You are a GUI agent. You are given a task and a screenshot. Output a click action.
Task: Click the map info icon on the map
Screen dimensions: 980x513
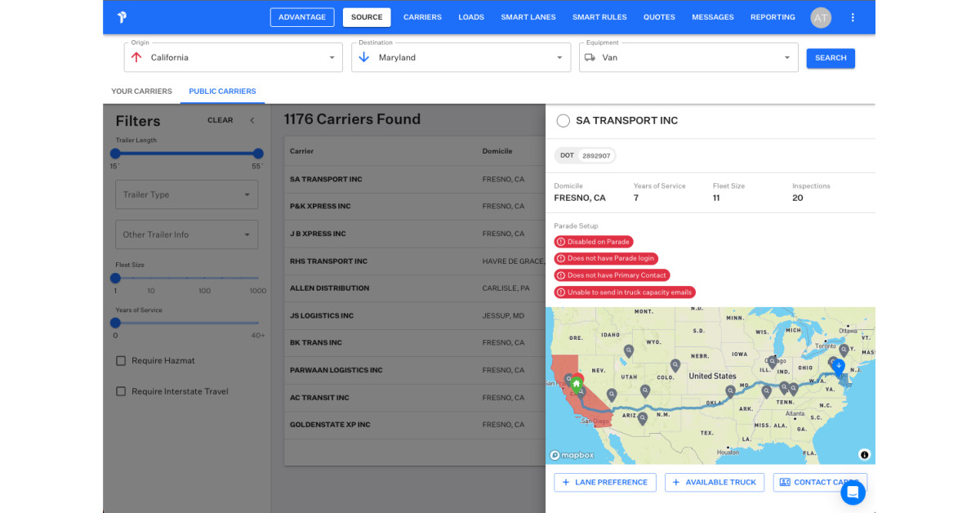(864, 454)
